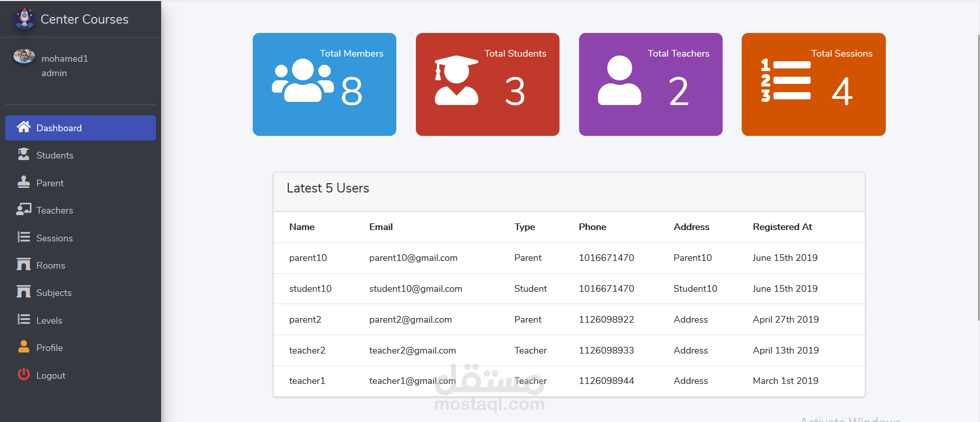Screen dimensions: 980x422
Task: Click the Total Students count 3
Action: pos(515,91)
